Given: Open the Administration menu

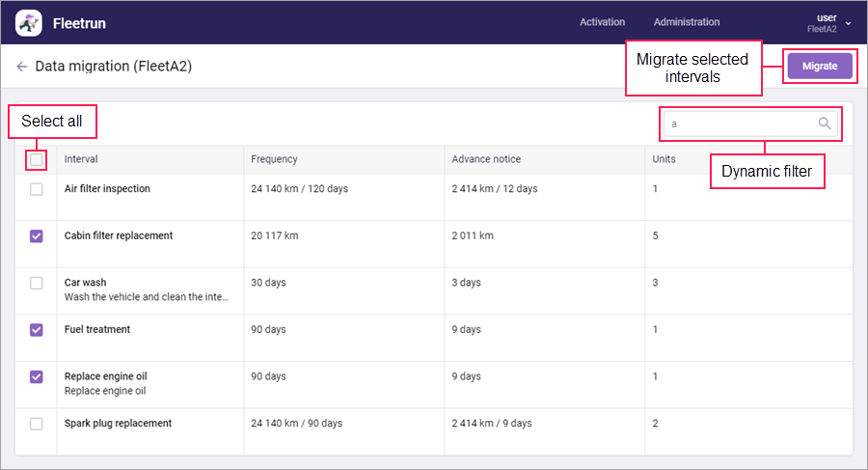Looking at the screenshot, I should 687,22.
